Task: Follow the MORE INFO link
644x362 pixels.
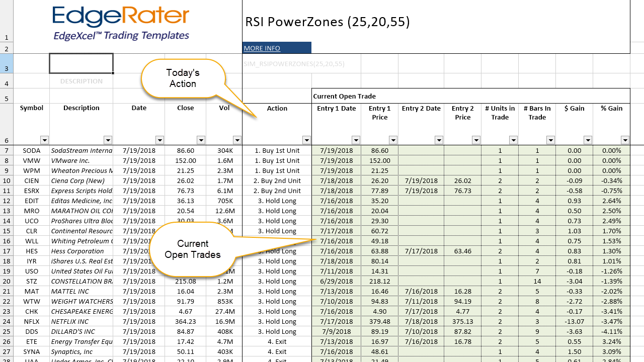Action: point(262,48)
